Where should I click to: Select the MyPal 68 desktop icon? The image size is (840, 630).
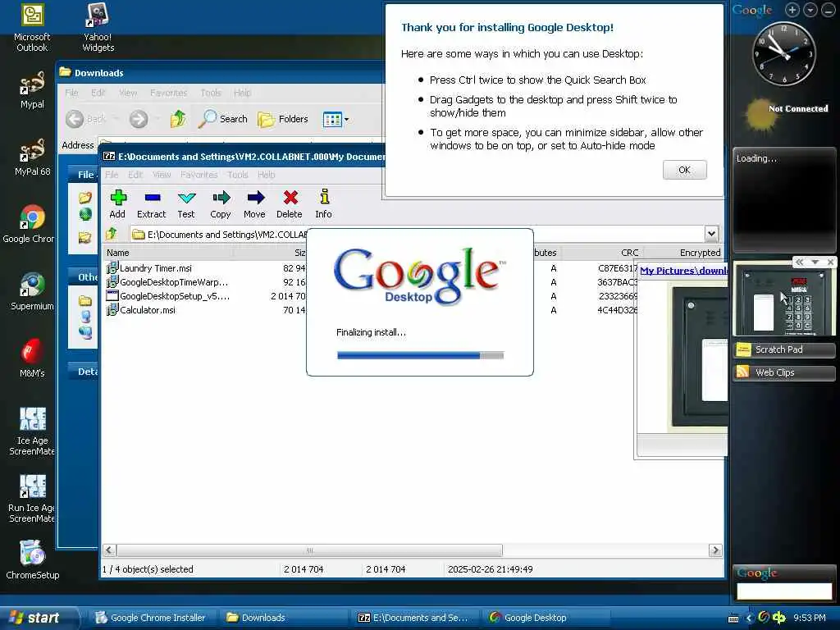(32, 157)
